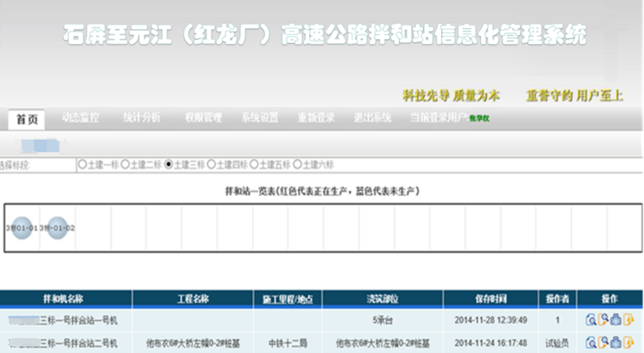Switch to the 首页 tab
This screenshot has height=353, width=644.
[27, 120]
